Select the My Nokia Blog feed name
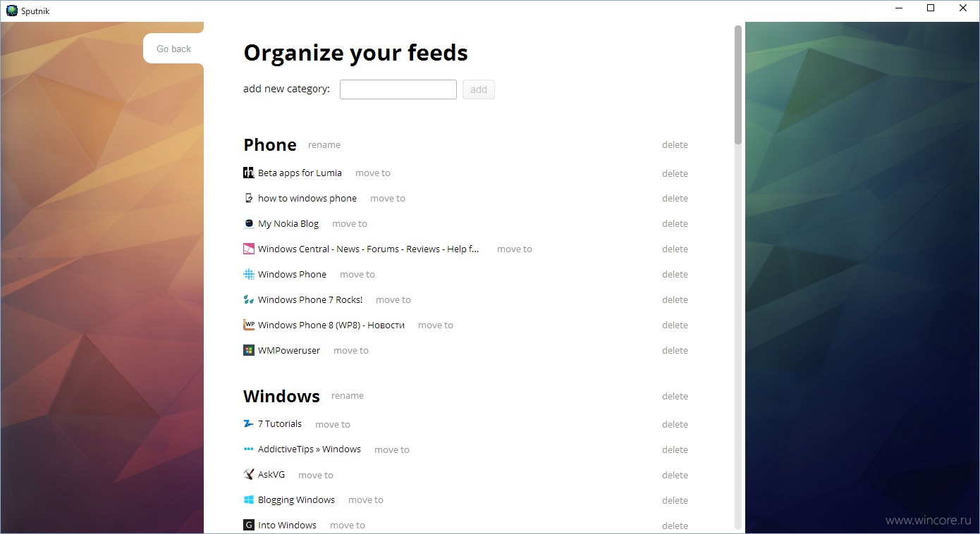980x534 pixels. tap(288, 223)
